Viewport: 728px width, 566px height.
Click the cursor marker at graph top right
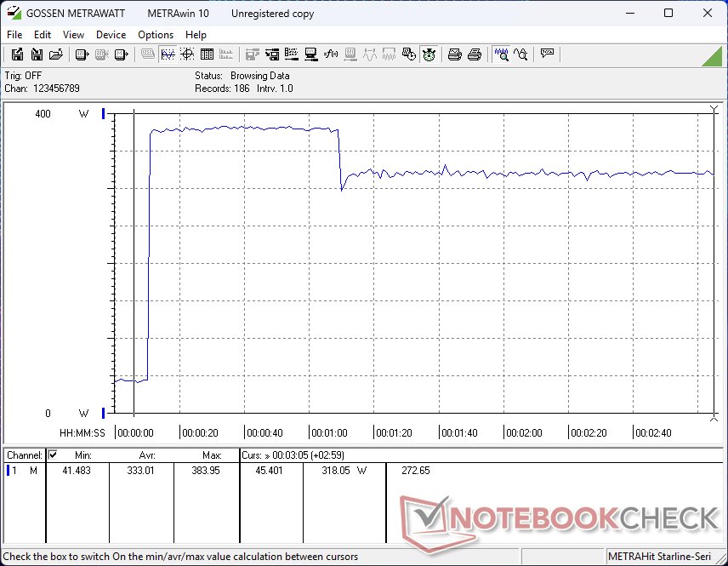click(x=714, y=110)
